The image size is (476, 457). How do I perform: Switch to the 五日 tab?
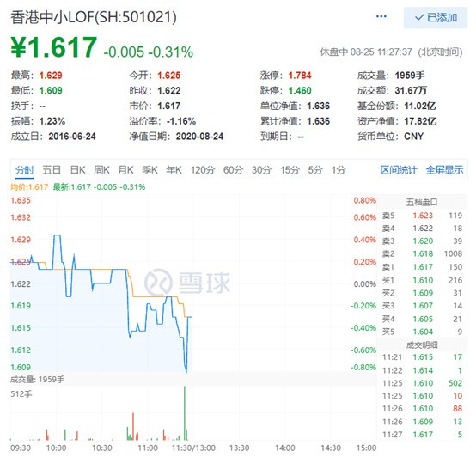click(x=52, y=170)
